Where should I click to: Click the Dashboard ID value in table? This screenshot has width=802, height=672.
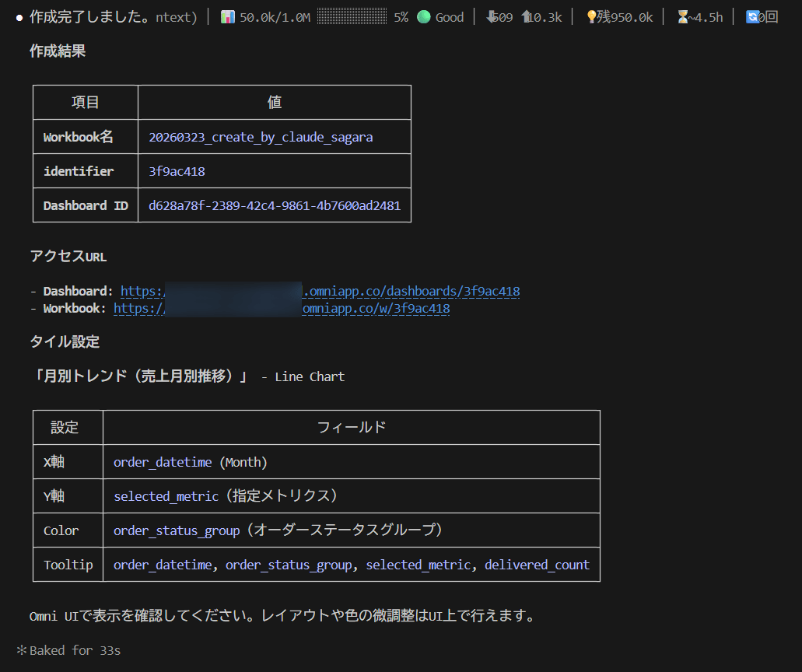[275, 206]
